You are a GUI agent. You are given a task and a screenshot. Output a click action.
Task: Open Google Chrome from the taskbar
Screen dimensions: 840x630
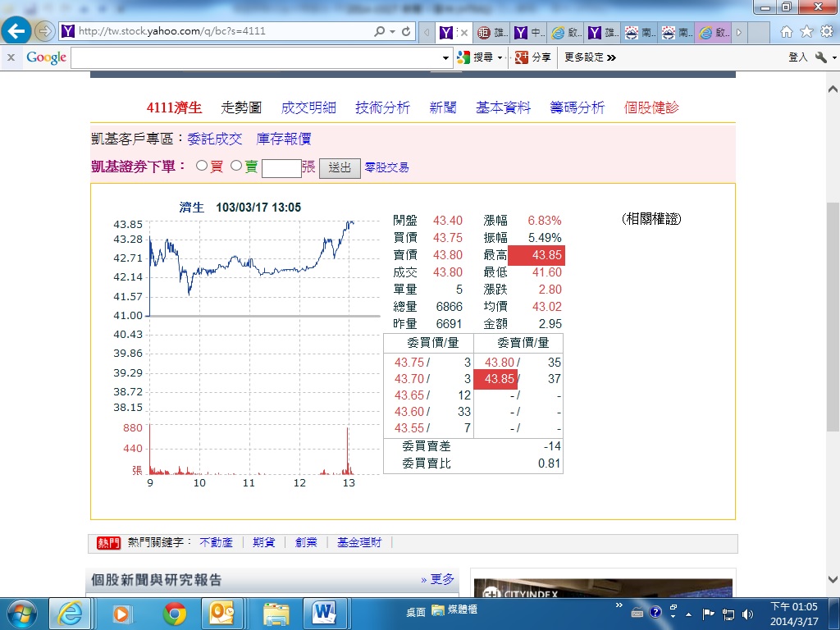pyautogui.click(x=175, y=614)
